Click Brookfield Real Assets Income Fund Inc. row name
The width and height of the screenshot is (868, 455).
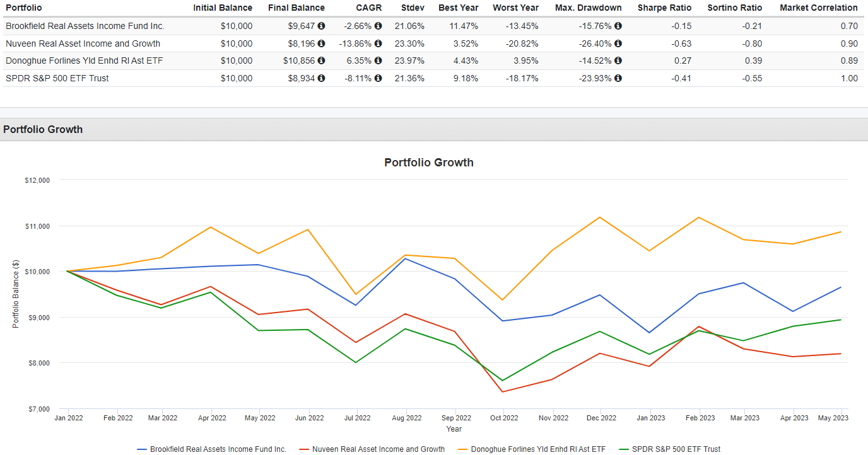(x=85, y=26)
